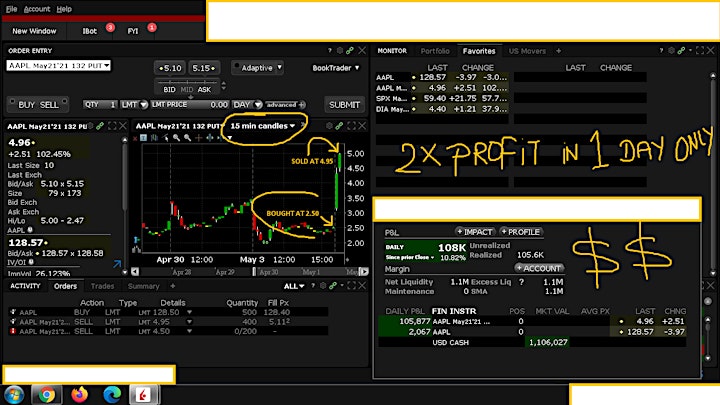The height and width of the screenshot is (405, 720).
Task: Select MID price option
Action: (x=187, y=90)
